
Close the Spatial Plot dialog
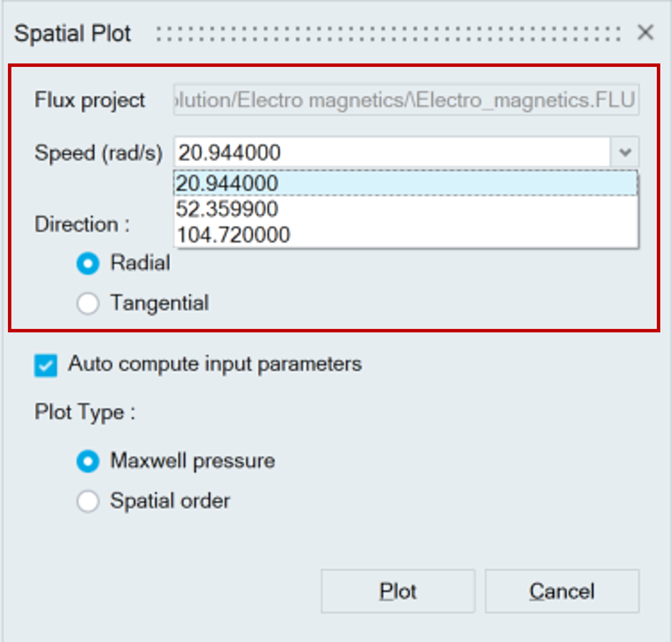click(x=645, y=33)
